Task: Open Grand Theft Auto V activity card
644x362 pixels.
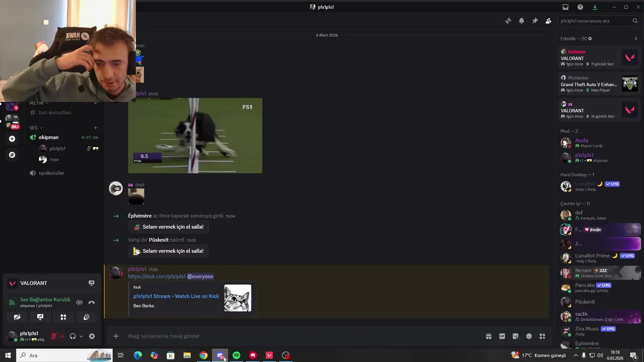Action: (x=599, y=83)
